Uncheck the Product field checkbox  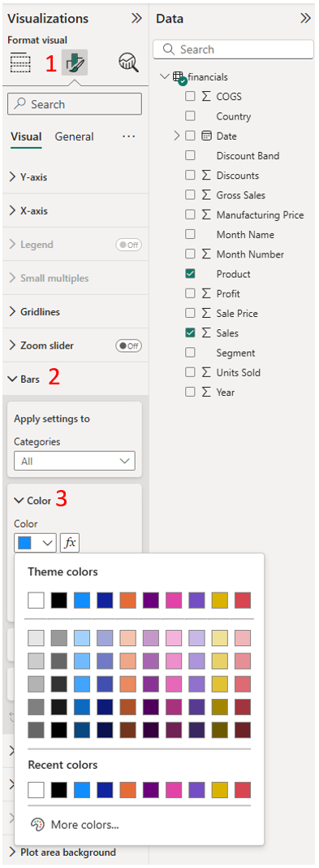(190, 274)
